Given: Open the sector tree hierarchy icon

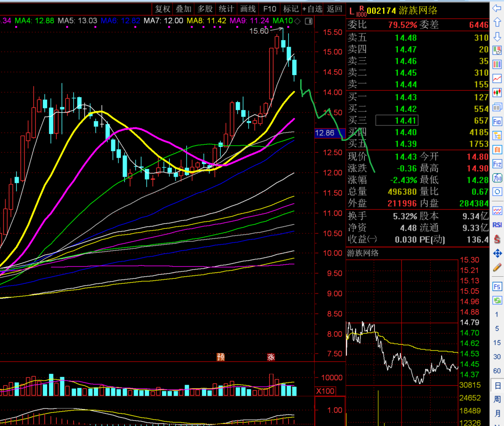Looking at the screenshot, I should point(497,135).
